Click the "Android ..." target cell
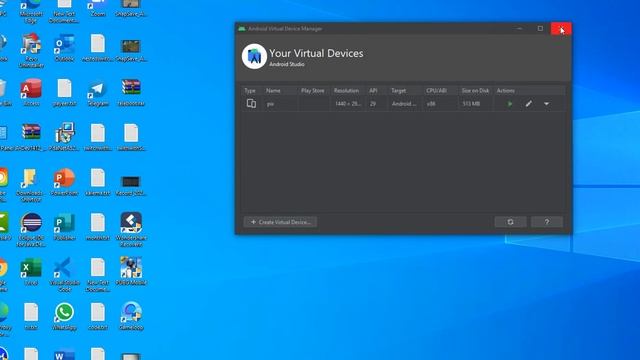Viewport: 640px width, 360px height. pyautogui.click(x=404, y=104)
